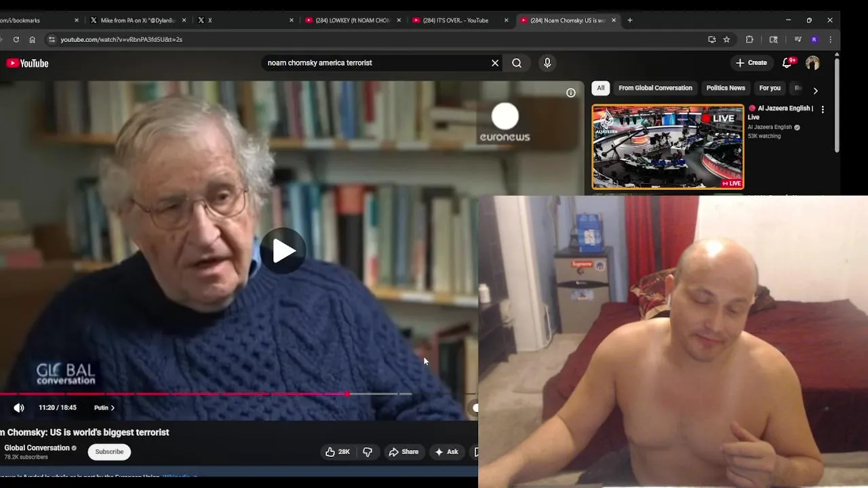Select Politics News filter chip
868x488 pixels.
coord(726,88)
